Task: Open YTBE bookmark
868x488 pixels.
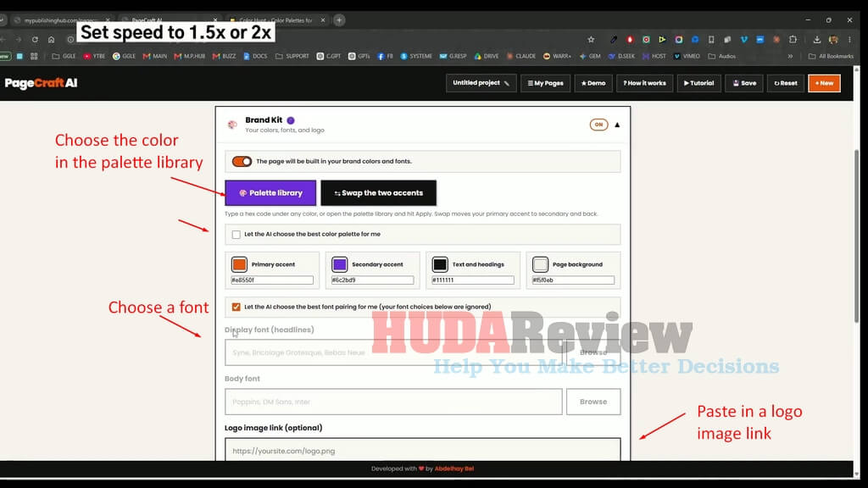Action: [x=94, y=57]
